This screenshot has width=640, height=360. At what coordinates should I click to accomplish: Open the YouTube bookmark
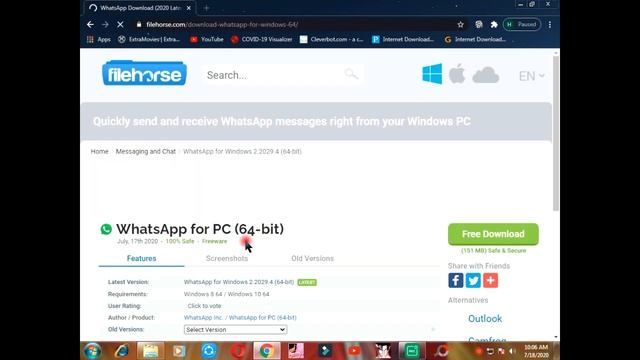click(207, 39)
